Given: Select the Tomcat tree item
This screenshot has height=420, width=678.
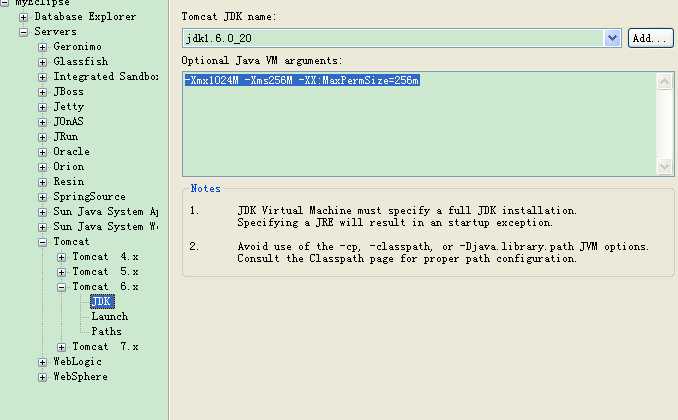Looking at the screenshot, I should (71, 241).
